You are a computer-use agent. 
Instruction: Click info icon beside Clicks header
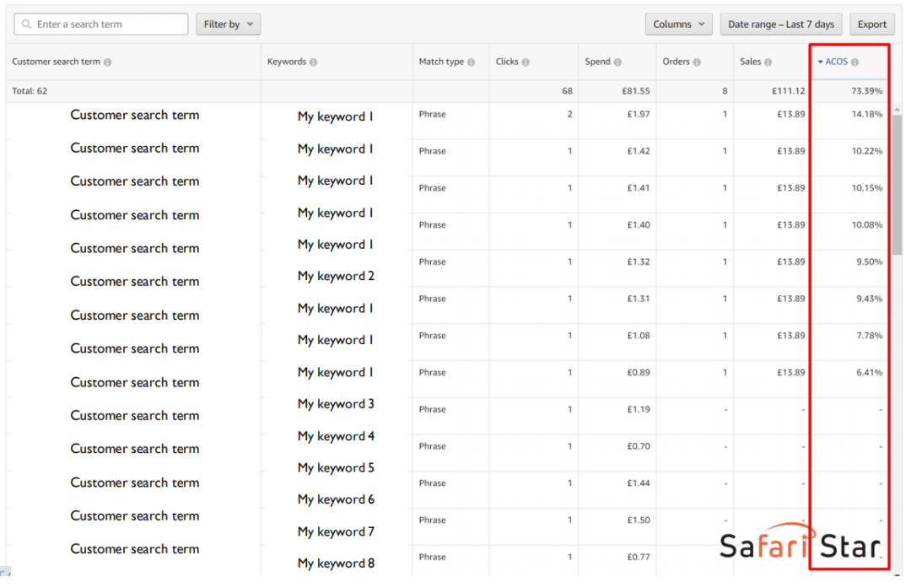coord(526,62)
